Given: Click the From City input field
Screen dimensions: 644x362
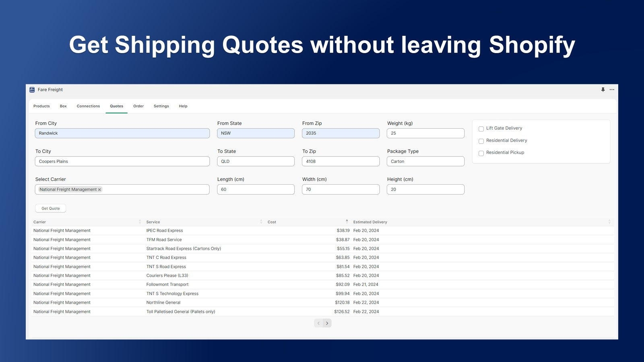Looking at the screenshot, I should click(x=122, y=133).
